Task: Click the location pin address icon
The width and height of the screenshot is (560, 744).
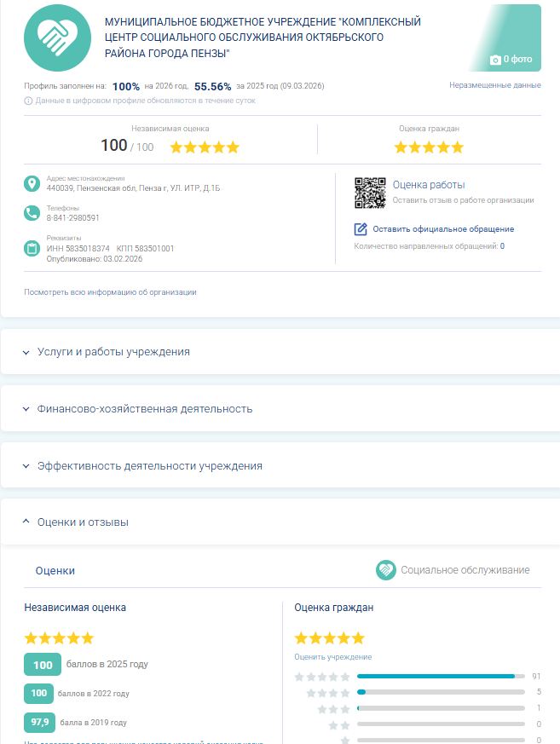Action: 32,184
